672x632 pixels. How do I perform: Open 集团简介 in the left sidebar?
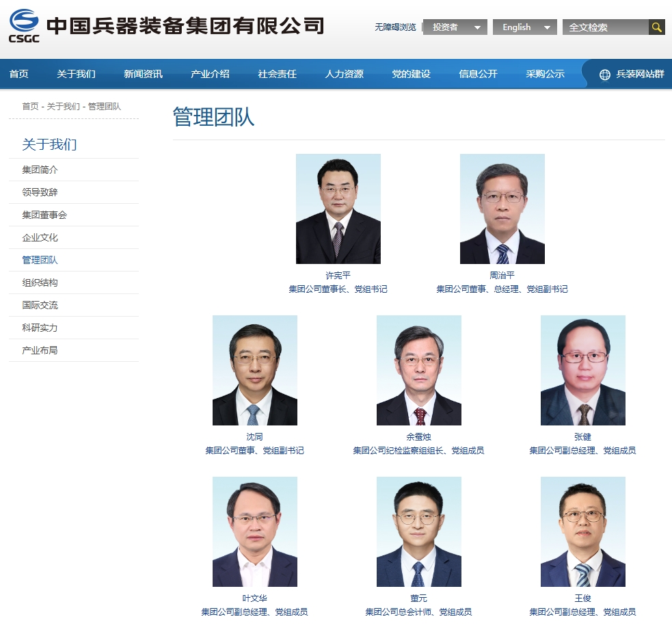[x=40, y=170]
